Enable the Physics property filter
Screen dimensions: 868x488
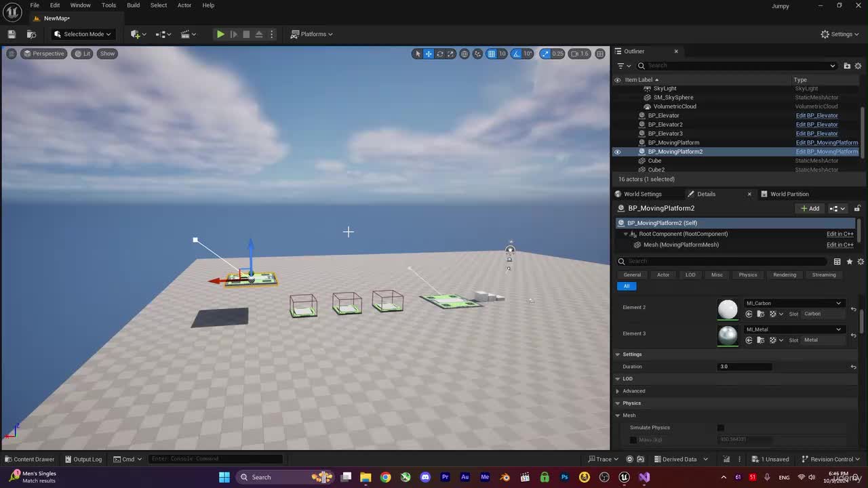point(748,275)
